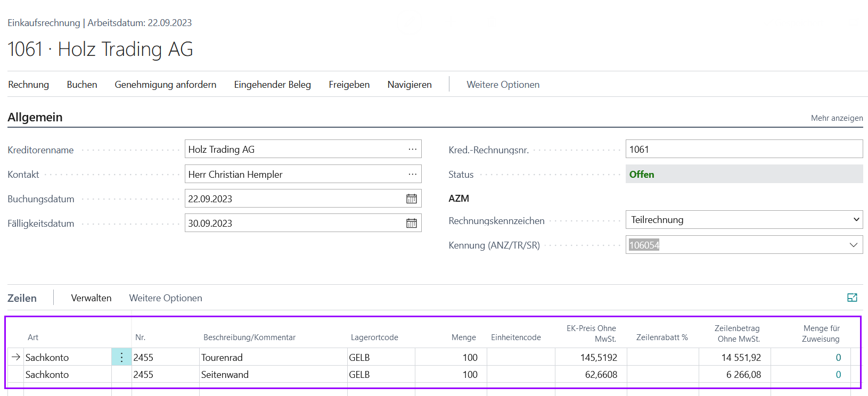Screen dimensions: 868x396
Task: Click the GELB Lagerortcode in Seitenwand row
Action: pos(381,374)
